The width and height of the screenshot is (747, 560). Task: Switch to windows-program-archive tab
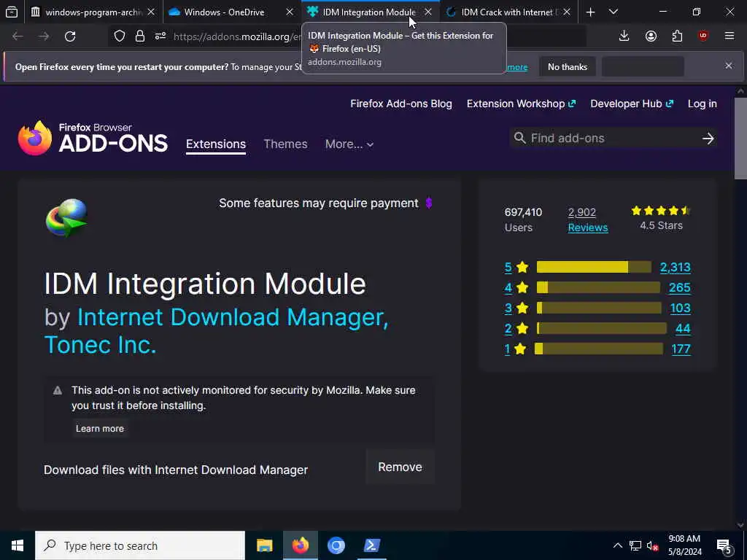tap(93, 12)
